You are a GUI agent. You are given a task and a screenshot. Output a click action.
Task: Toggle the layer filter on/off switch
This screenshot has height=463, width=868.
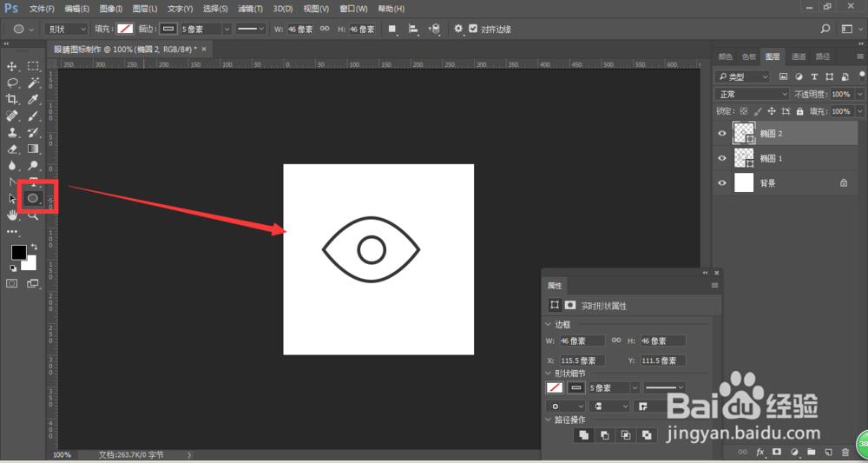click(861, 76)
